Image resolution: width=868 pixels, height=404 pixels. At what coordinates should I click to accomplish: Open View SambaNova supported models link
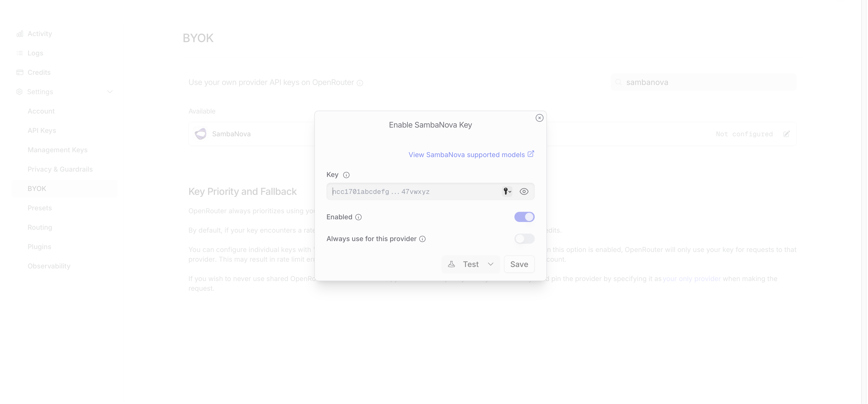[x=466, y=154]
